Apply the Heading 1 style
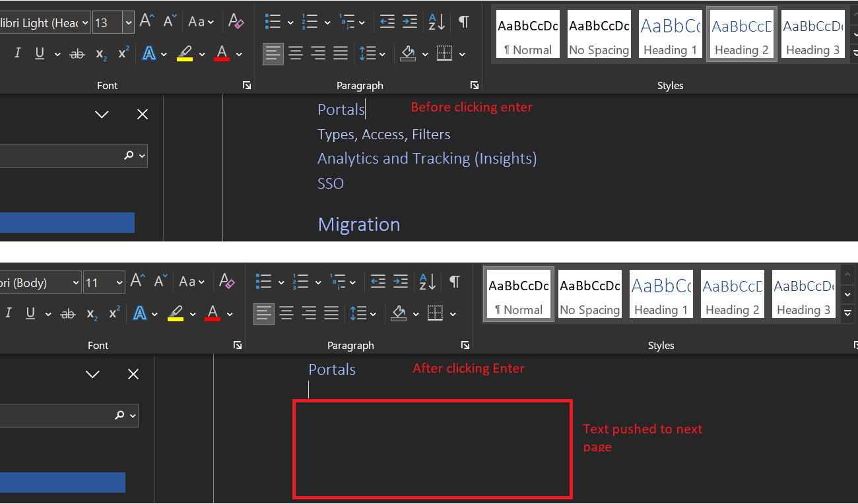 click(x=670, y=33)
